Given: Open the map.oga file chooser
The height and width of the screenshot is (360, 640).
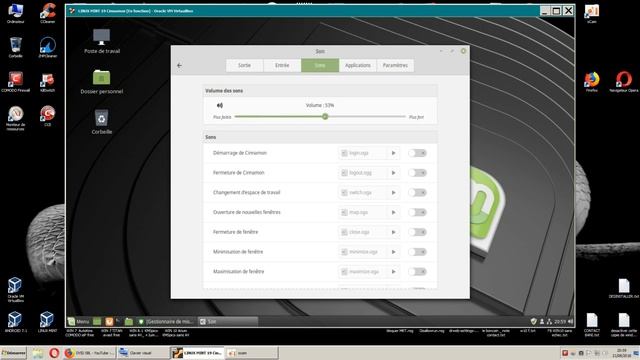Looking at the screenshot, I should 363,212.
